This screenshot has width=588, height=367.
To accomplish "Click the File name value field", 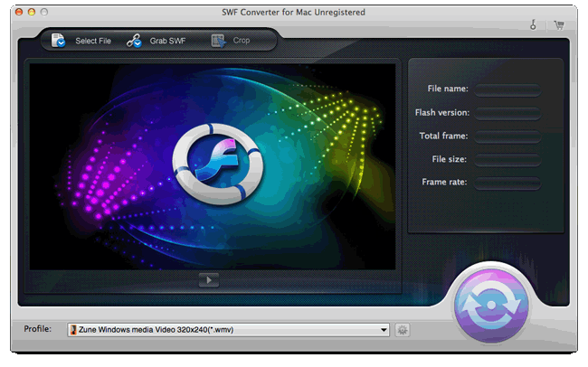I will coord(507,89).
